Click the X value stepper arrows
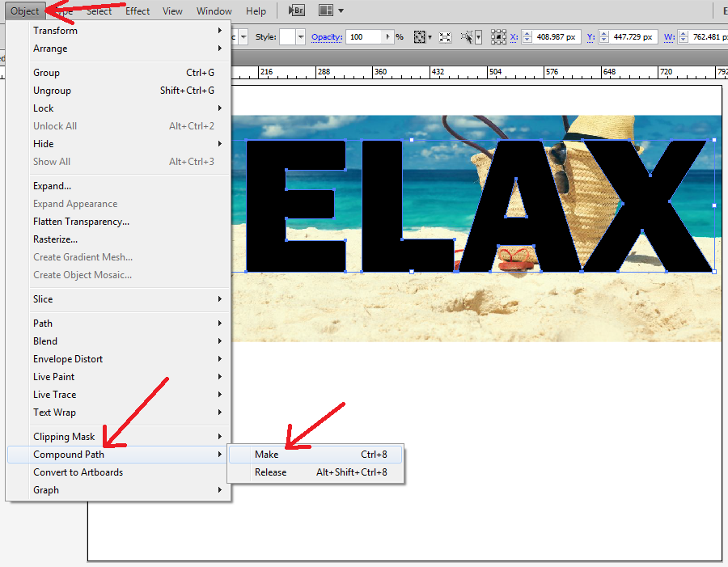Viewport: 728px width, 567px height. point(527,36)
